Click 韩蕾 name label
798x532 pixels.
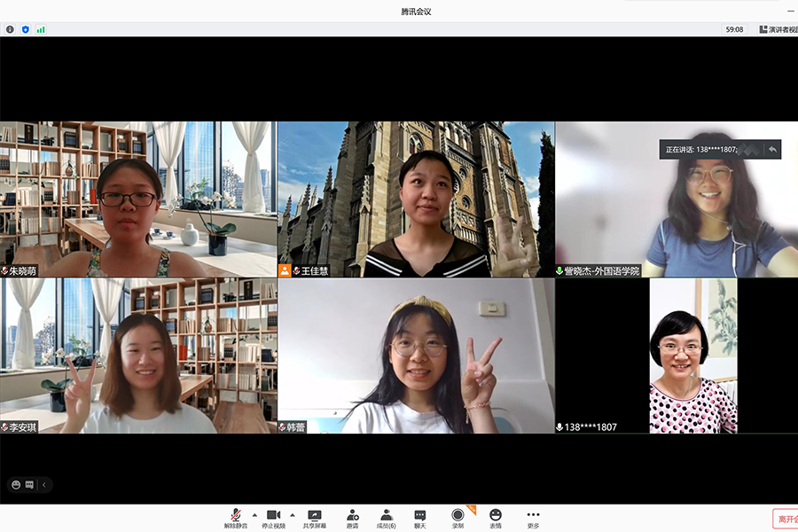(x=295, y=427)
